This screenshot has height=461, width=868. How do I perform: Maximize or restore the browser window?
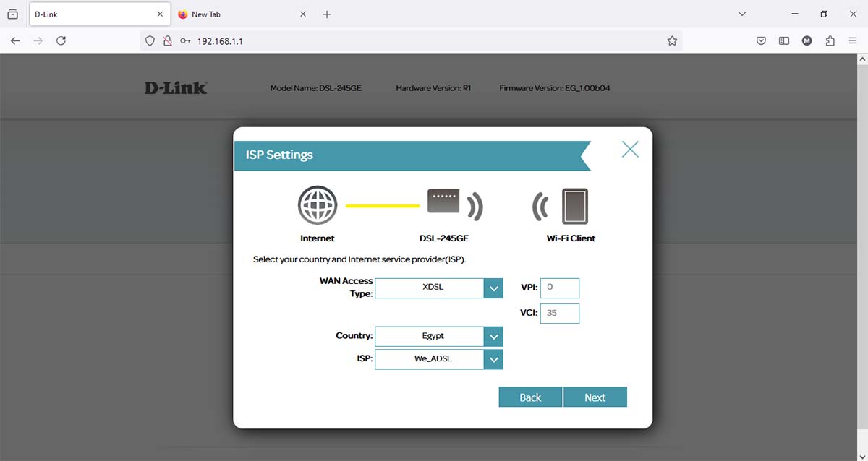[x=824, y=14]
